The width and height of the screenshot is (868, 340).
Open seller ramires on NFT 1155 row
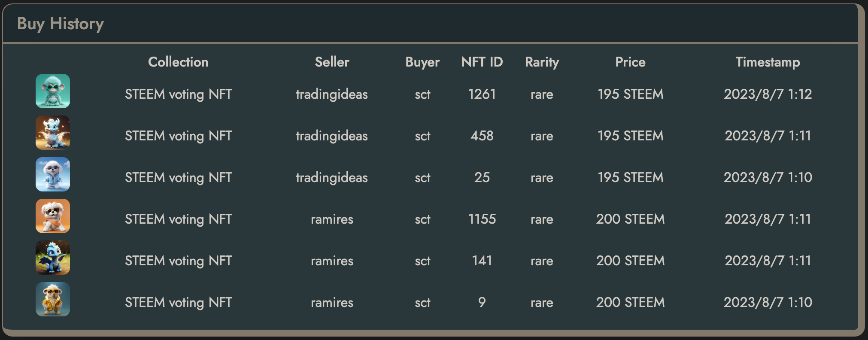[332, 219]
